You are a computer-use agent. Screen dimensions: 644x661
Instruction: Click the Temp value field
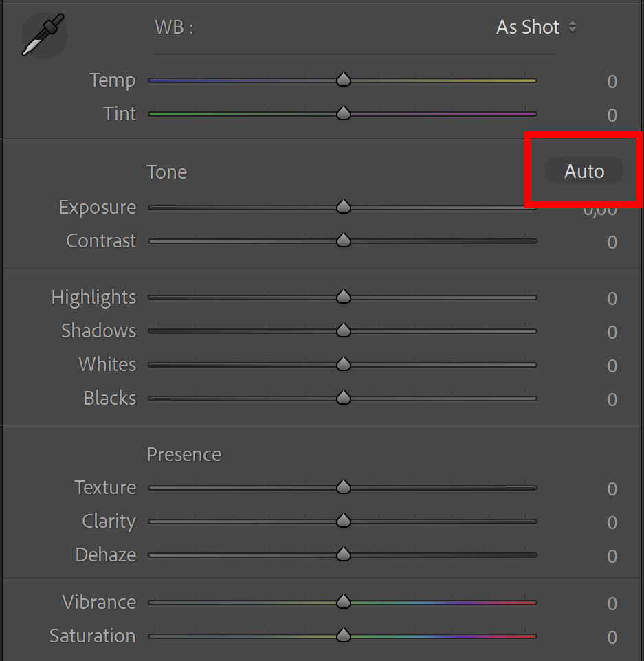pos(612,81)
